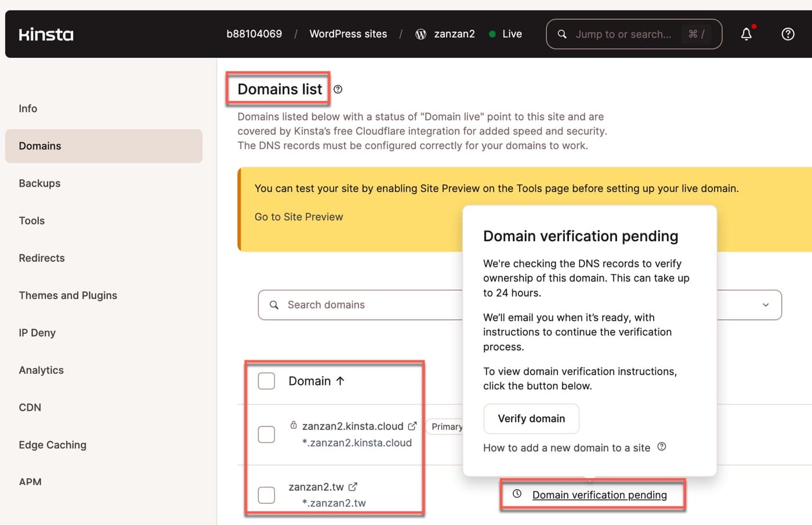The height and width of the screenshot is (525, 812).
Task: Click help icon after How to add a new domain
Action: click(662, 447)
